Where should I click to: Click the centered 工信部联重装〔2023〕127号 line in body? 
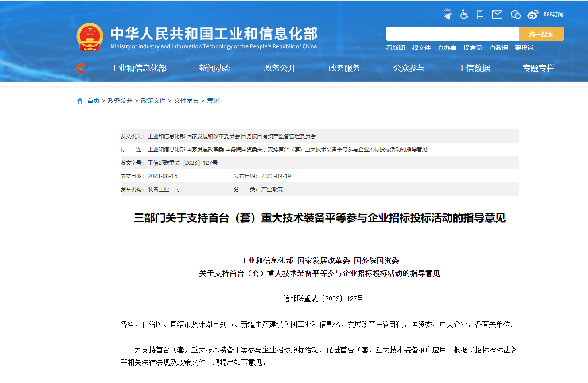point(319,299)
